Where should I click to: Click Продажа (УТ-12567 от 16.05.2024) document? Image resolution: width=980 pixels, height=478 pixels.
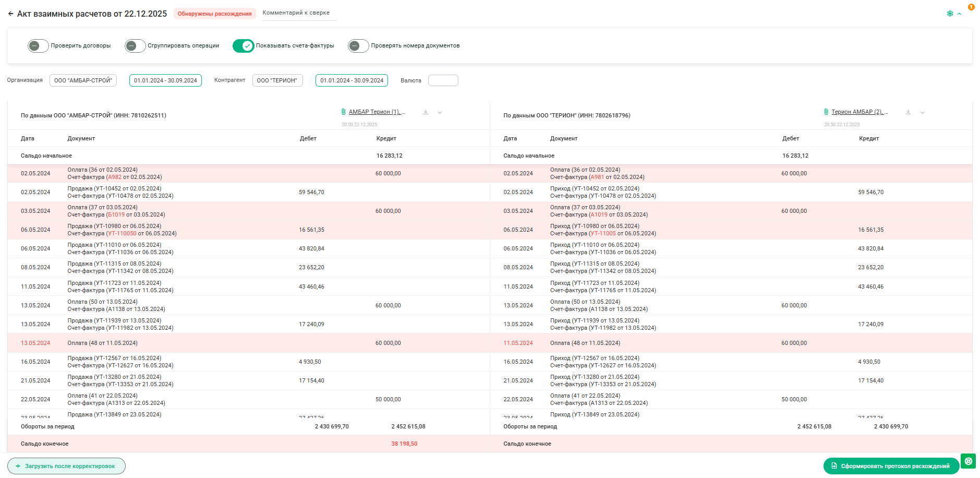tap(114, 359)
